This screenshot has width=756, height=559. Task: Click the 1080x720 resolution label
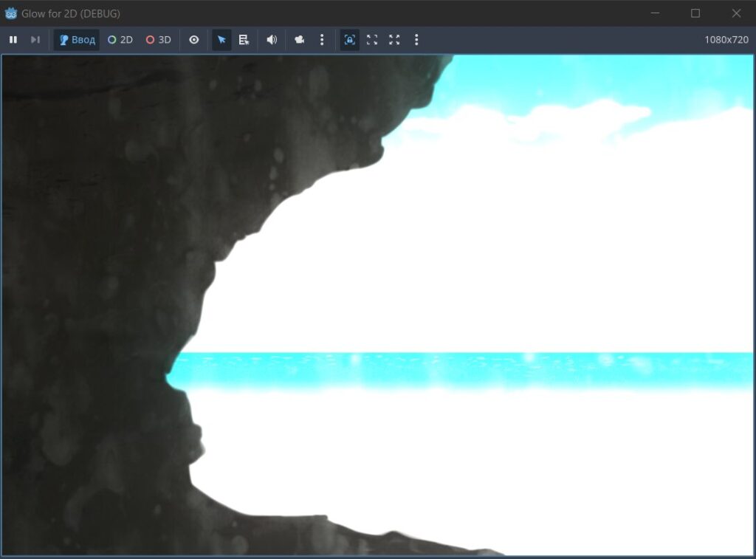[726, 40]
